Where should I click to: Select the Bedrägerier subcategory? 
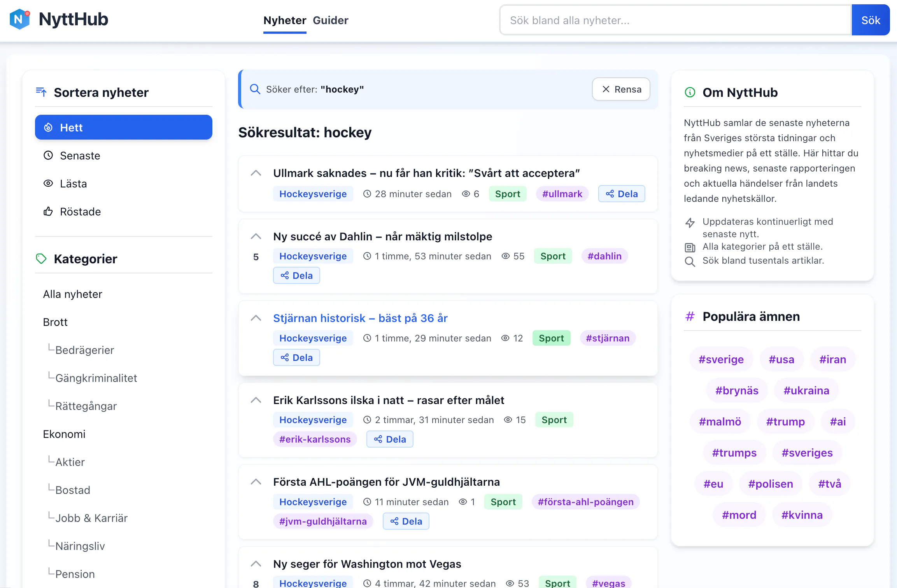click(84, 350)
